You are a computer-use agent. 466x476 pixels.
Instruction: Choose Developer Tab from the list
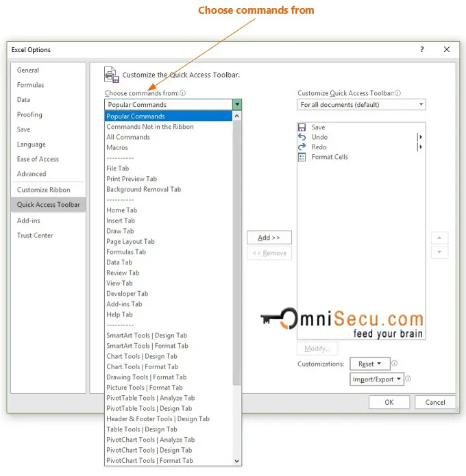169,294
